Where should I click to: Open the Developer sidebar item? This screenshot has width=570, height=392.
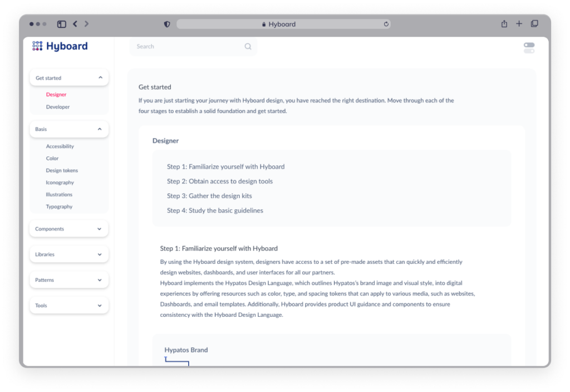click(x=58, y=107)
